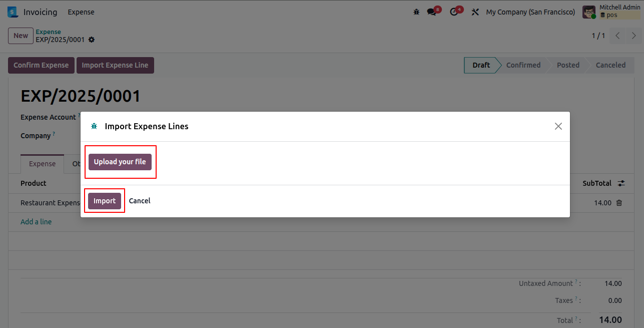Go to previous record arrow
Image resolution: width=644 pixels, height=328 pixels.
[x=617, y=36]
